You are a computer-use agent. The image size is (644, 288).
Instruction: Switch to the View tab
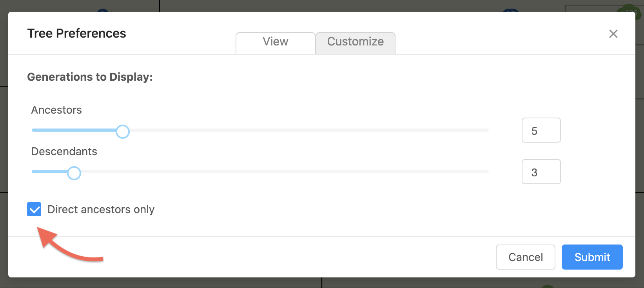tap(276, 42)
